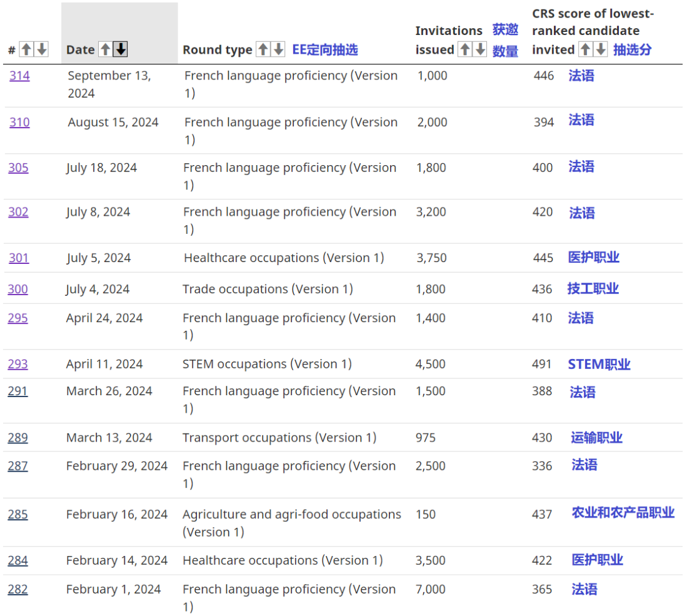Click the Round type column header
The height and width of the screenshot is (616, 697).
[x=218, y=49]
